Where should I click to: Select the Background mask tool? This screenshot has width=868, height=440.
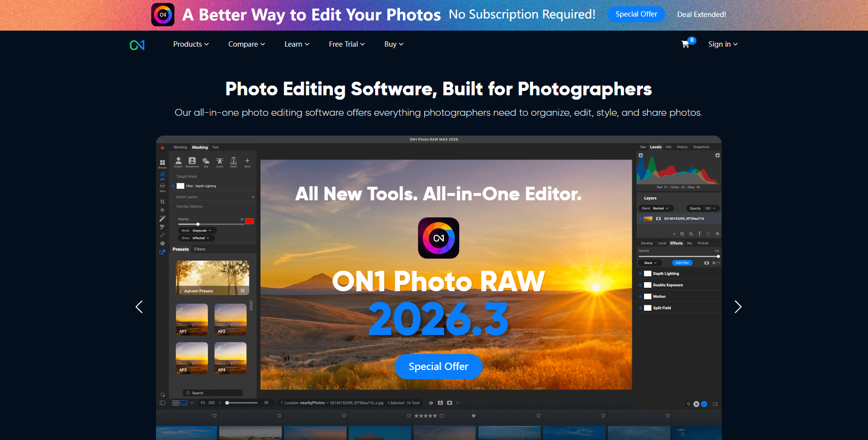point(192,162)
